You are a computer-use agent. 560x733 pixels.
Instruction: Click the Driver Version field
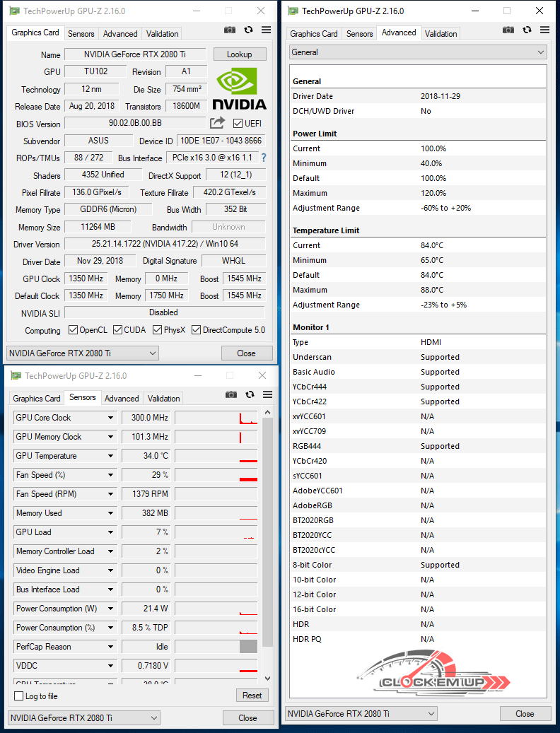pos(165,244)
